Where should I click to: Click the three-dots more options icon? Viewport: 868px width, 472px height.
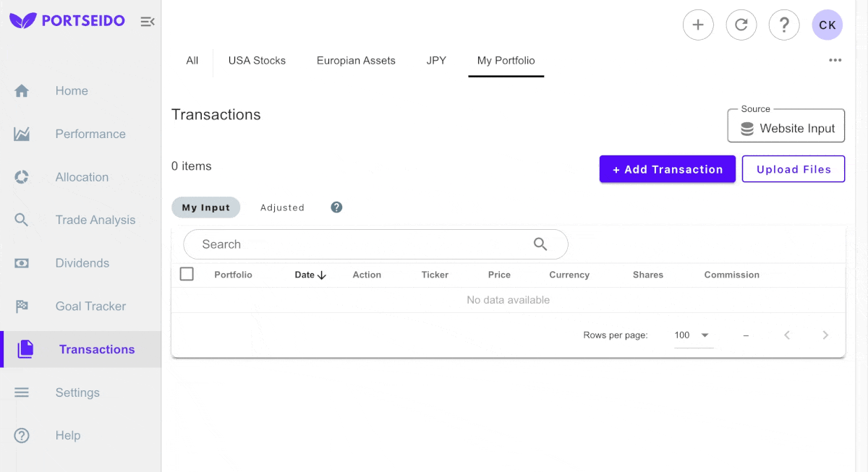pyautogui.click(x=835, y=60)
